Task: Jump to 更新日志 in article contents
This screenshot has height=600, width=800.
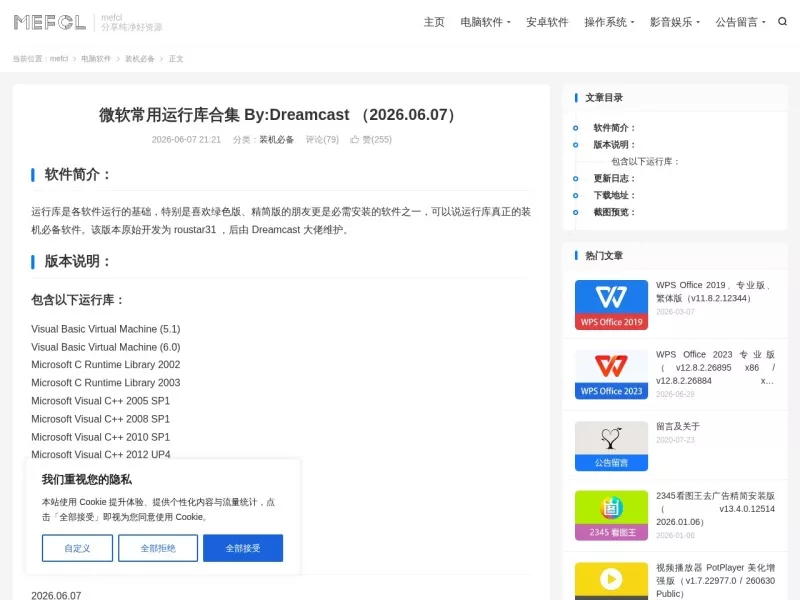Action: (614, 179)
